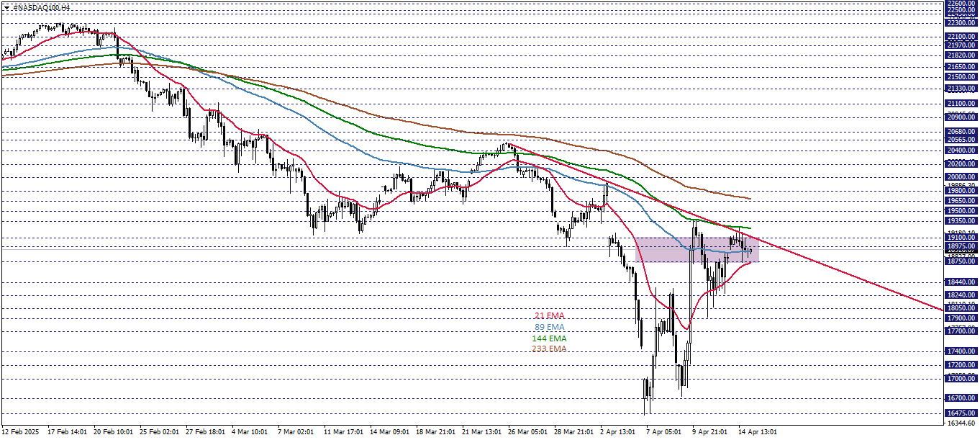Select the 233 EMA label

[x=550, y=349]
